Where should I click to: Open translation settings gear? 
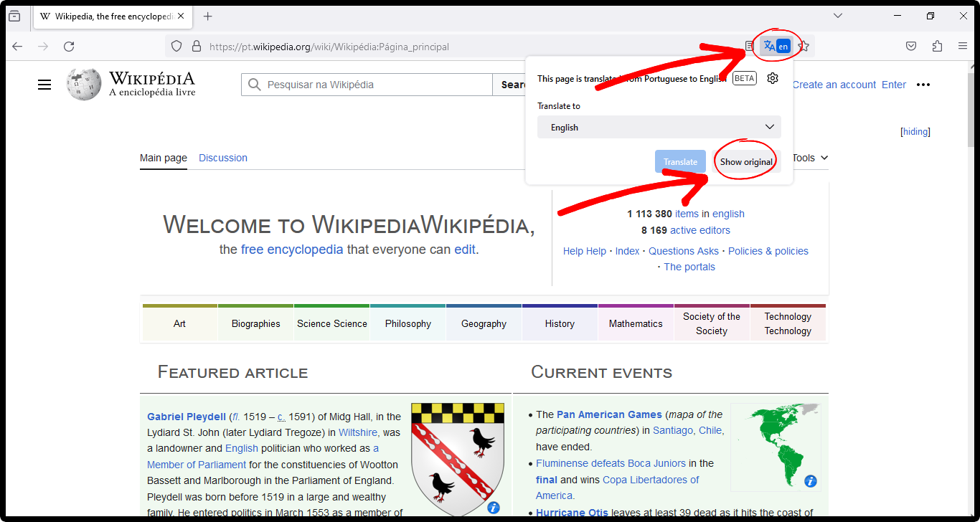click(x=773, y=78)
